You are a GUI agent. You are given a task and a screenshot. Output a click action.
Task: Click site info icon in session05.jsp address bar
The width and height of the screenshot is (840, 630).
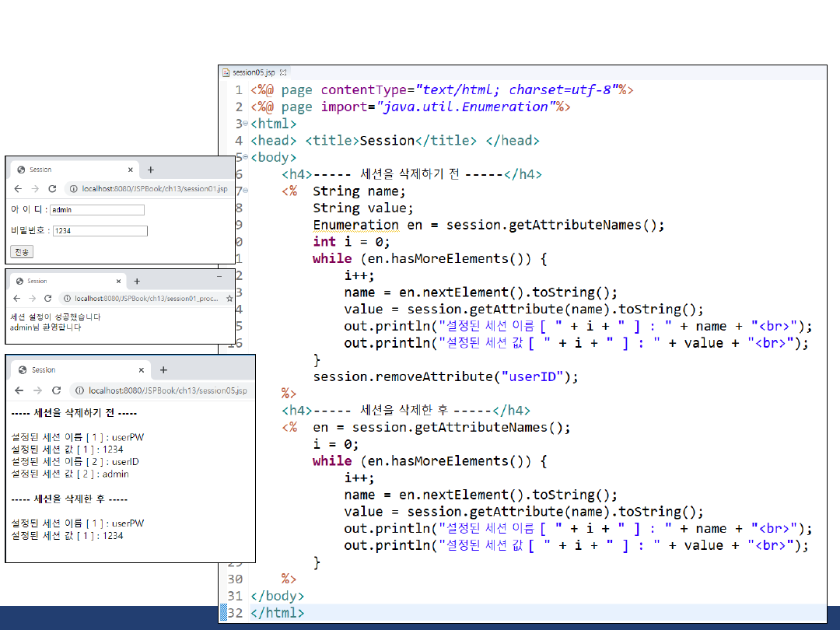coord(79,390)
